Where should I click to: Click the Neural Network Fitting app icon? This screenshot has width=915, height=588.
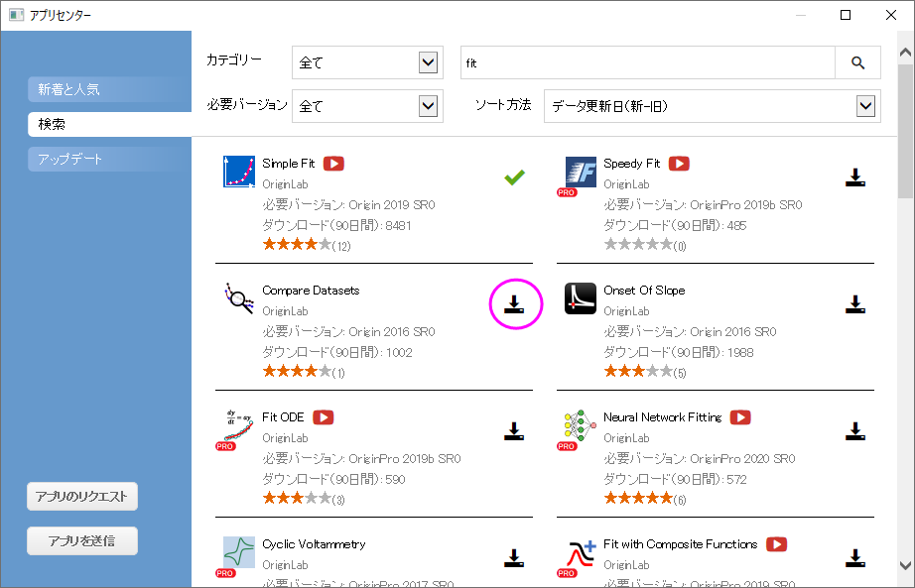click(581, 425)
